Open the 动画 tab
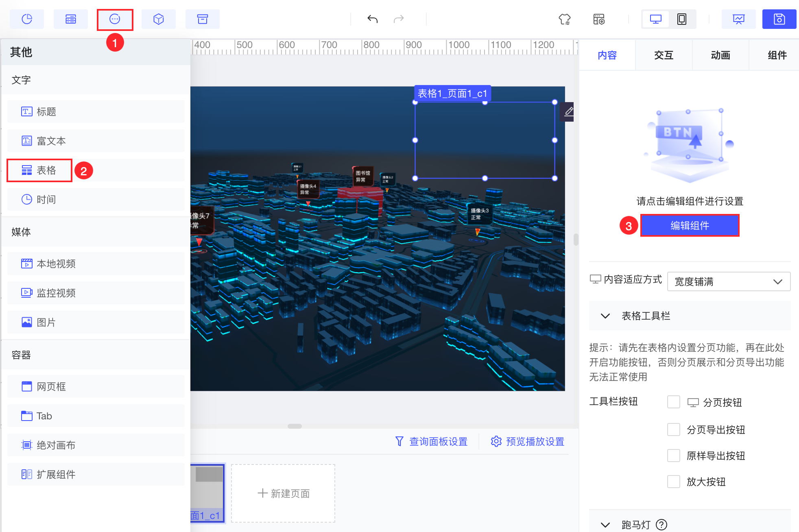The image size is (799, 532). (x=720, y=55)
